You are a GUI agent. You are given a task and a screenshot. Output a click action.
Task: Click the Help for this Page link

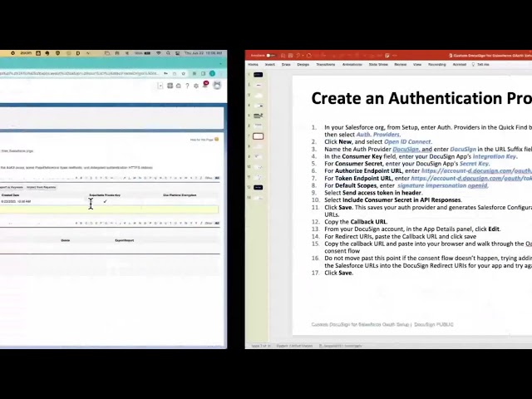click(201, 140)
